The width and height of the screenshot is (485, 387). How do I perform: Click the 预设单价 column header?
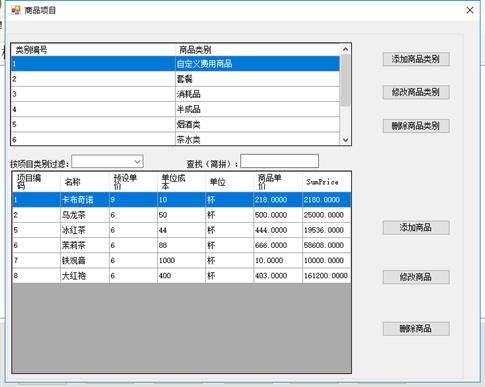tap(133, 182)
